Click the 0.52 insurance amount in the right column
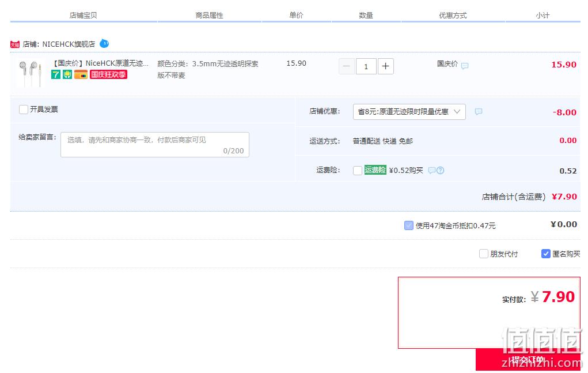Viewport: 588px width, 373px height. (568, 171)
